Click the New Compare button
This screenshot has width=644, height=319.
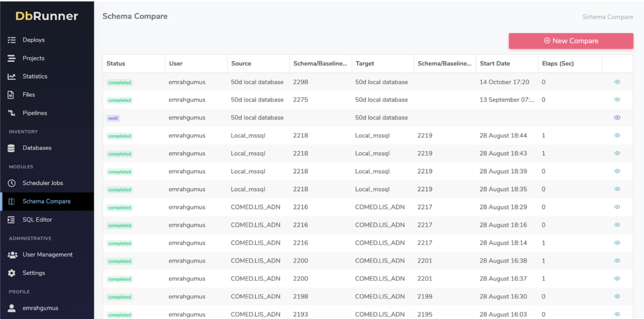(x=570, y=41)
